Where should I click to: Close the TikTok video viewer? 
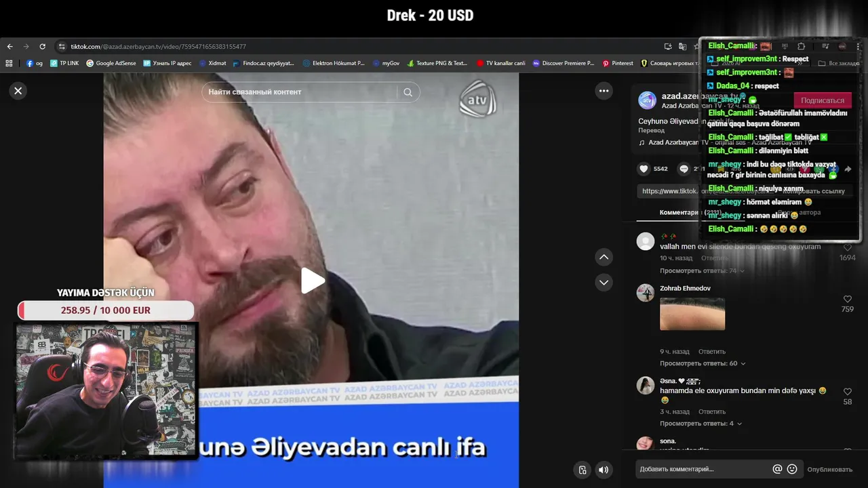click(18, 90)
